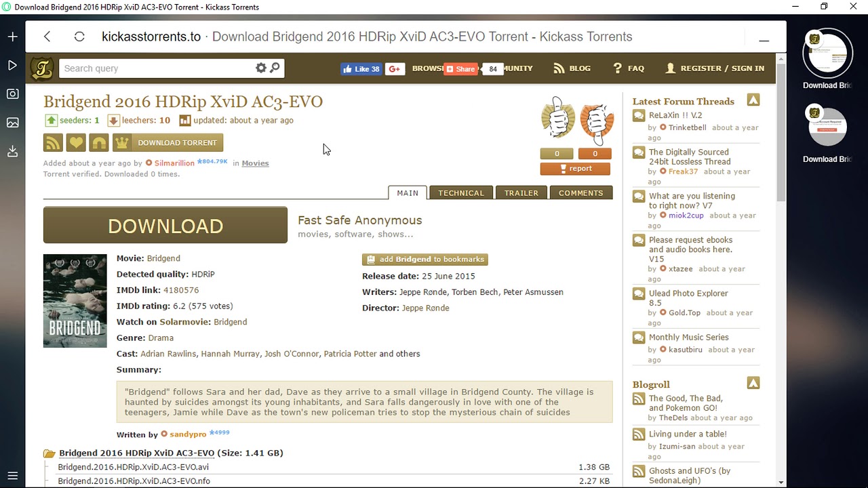Click the Google Plus share button
This screenshot has width=868, height=488.
pos(395,68)
